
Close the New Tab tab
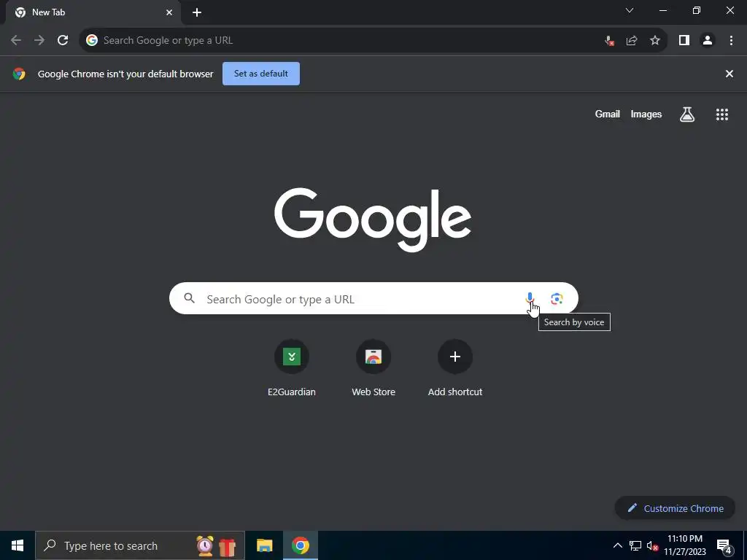pyautogui.click(x=169, y=12)
